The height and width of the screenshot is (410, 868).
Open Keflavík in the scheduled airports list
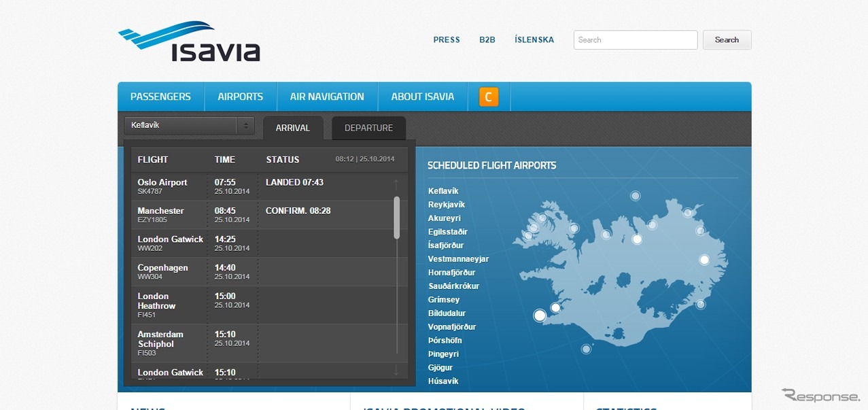(x=443, y=191)
